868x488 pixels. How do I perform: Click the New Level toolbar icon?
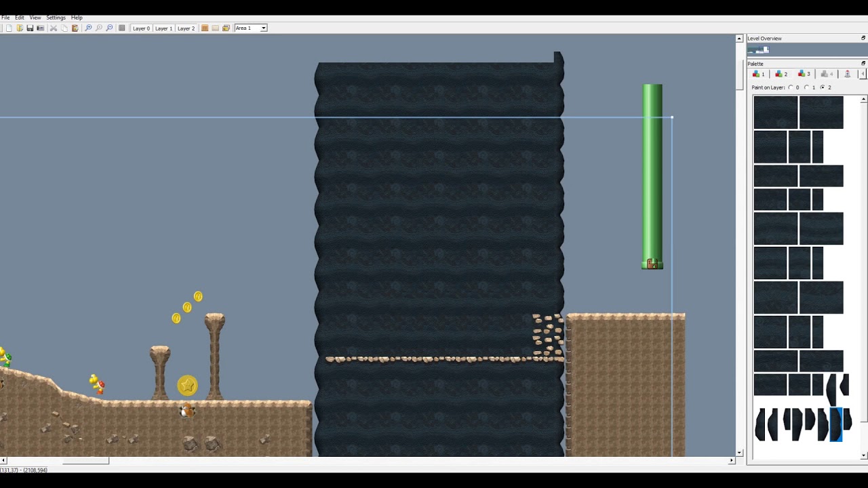[9, 28]
